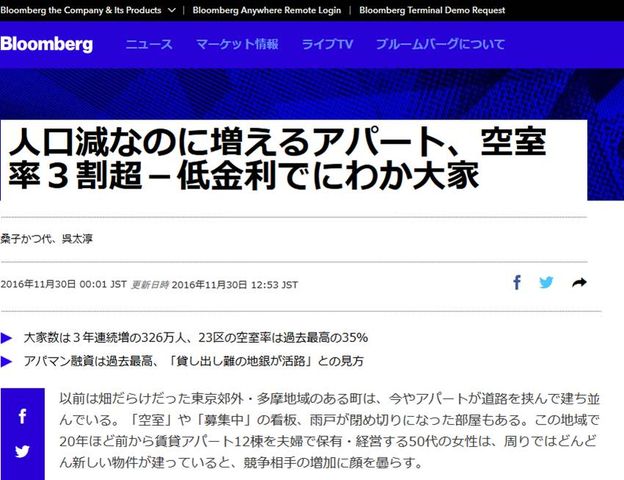Click the article headline 人口減なのに増えるアパート
The image size is (624, 480).
[x=277, y=158]
